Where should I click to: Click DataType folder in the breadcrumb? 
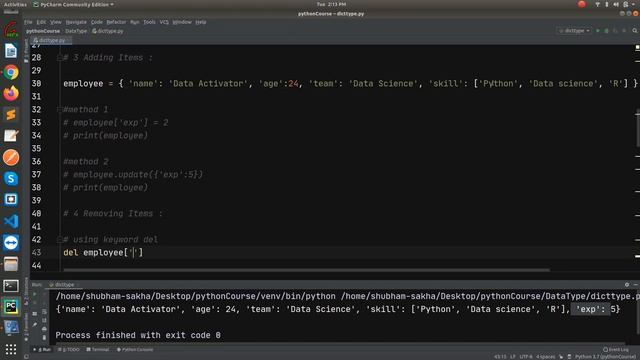[76, 31]
